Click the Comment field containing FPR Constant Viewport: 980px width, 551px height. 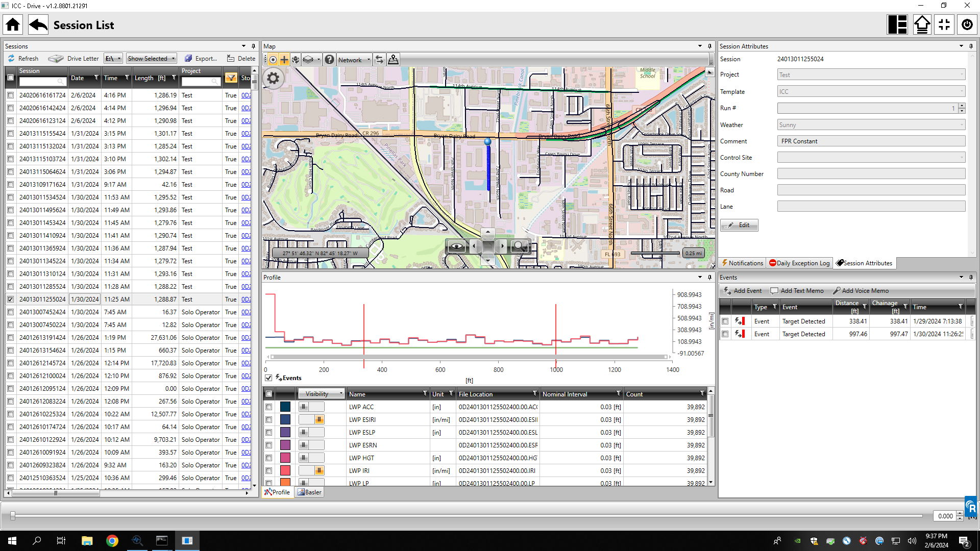pos(871,141)
